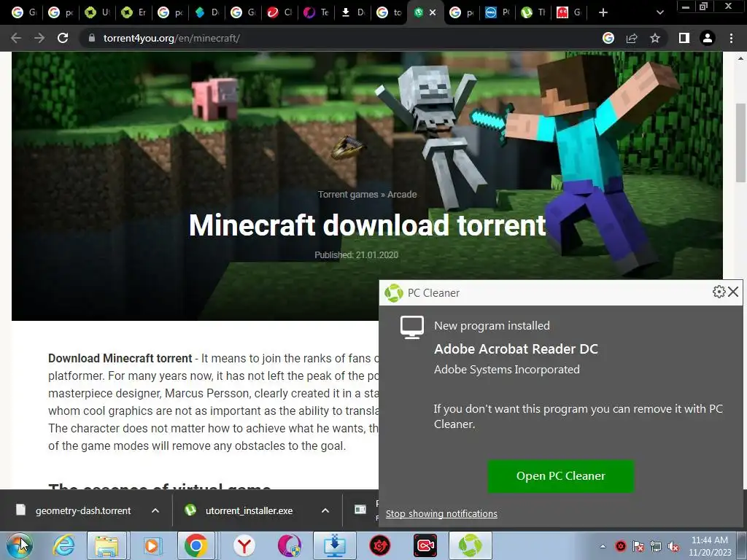The height and width of the screenshot is (560, 747).
Task: Open the installer download app on taskbar
Action: coord(334,545)
